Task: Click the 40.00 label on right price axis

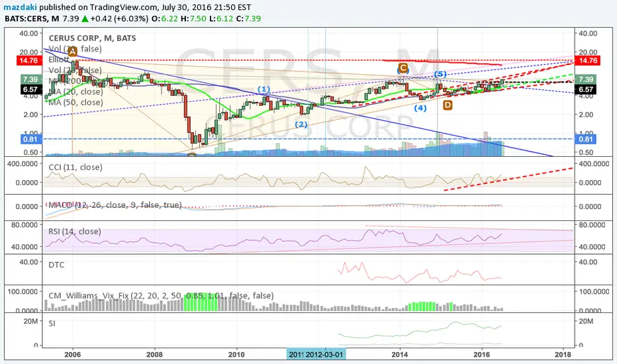Action: 588,34
